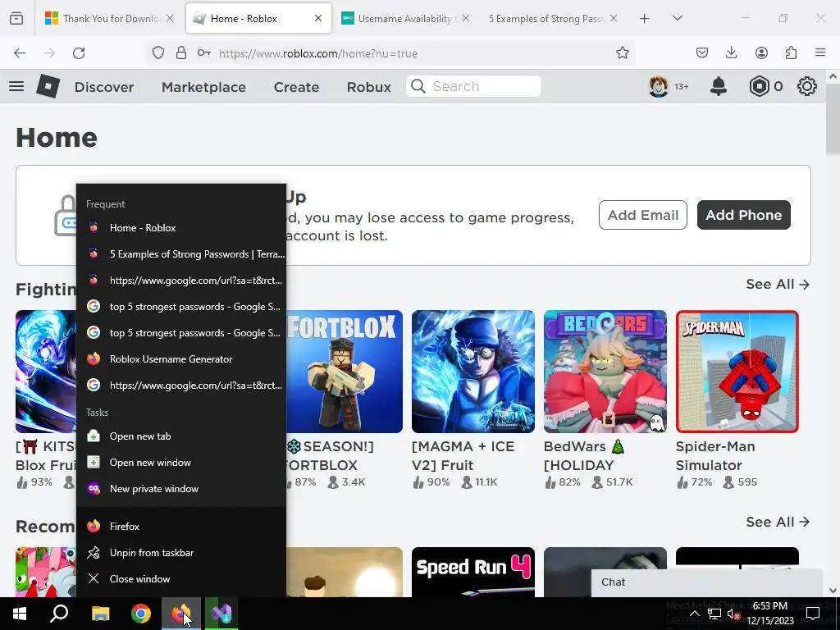This screenshot has height=630, width=840.
Task: Open the Firefox extensions puzzle icon
Action: click(x=791, y=52)
